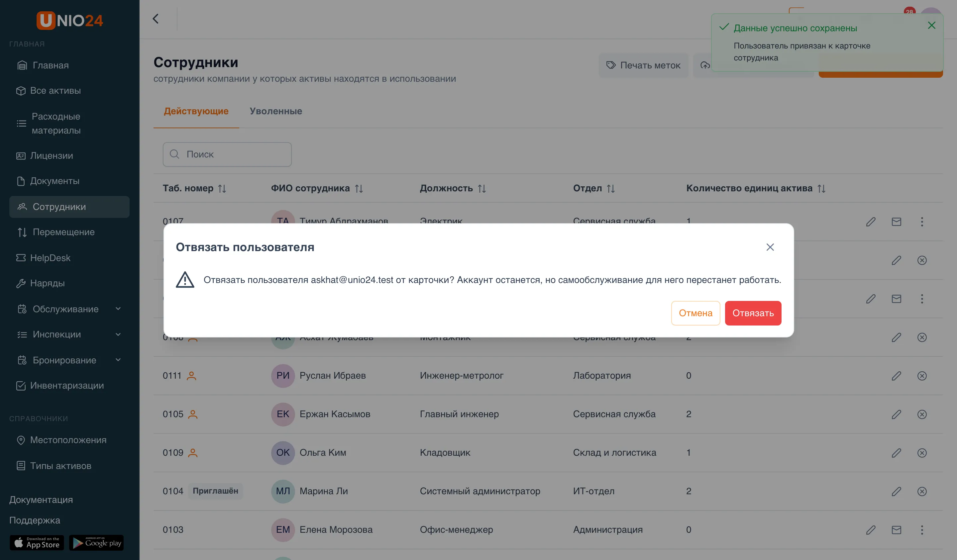Click linked-user icon next to 0105
This screenshot has height=560, width=957.
(193, 414)
